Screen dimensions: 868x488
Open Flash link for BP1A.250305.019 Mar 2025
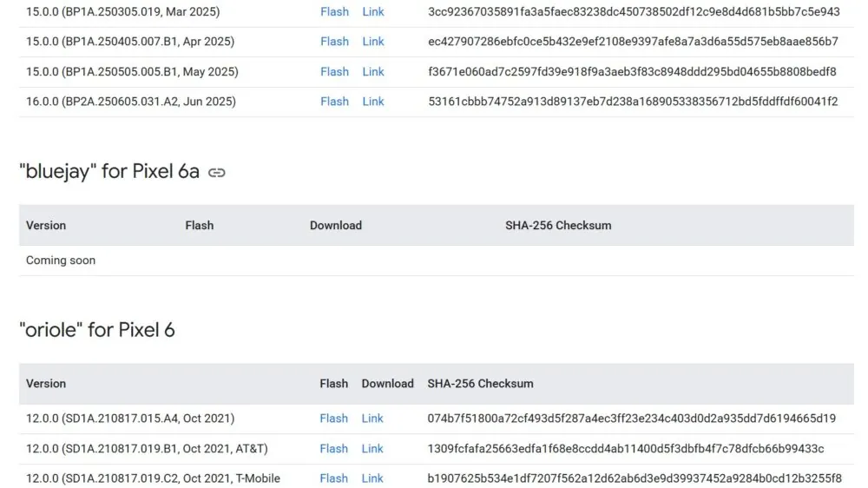click(334, 11)
